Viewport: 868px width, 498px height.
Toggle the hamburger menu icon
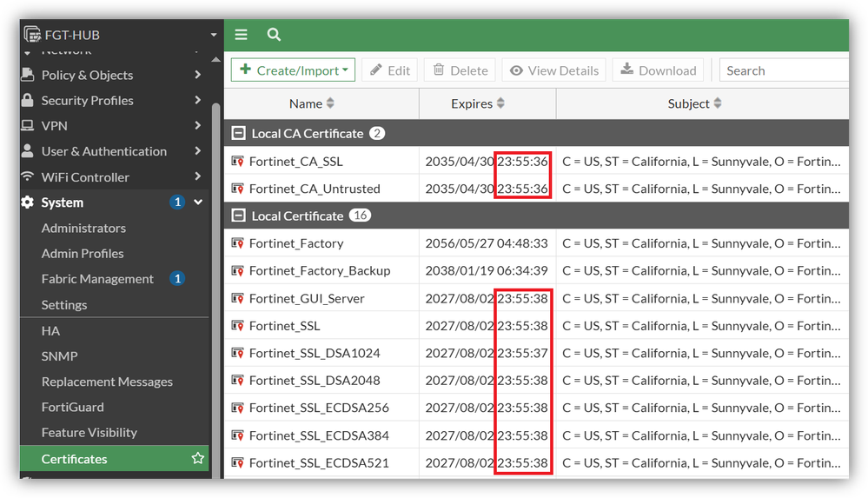pos(242,35)
